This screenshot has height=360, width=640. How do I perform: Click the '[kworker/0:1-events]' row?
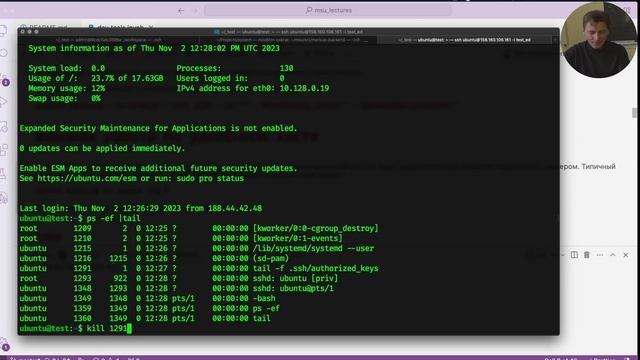[x=181, y=238]
